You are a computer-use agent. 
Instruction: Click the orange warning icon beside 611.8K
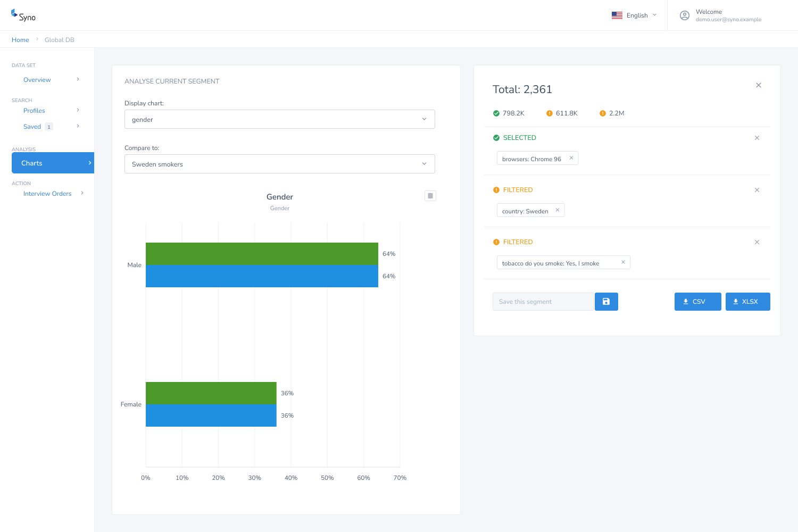pos(550,113)
